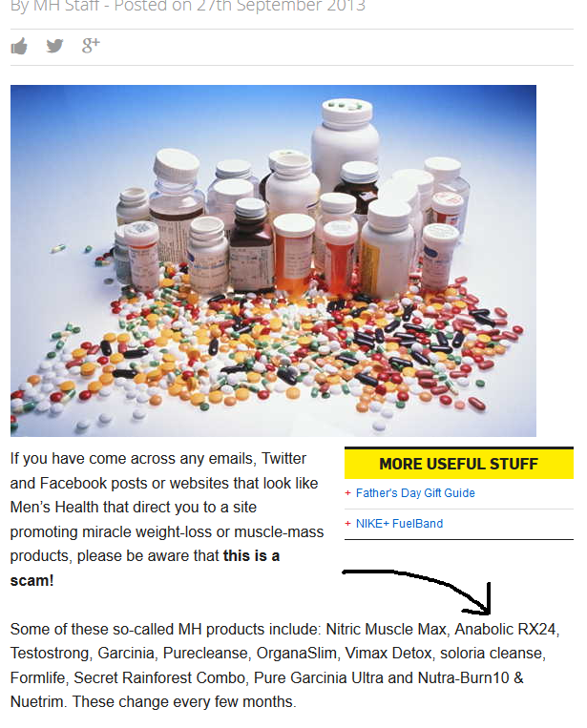
Task: Click "Nutra-Burn10" in the product list
Action: click(x=464, y=677)
